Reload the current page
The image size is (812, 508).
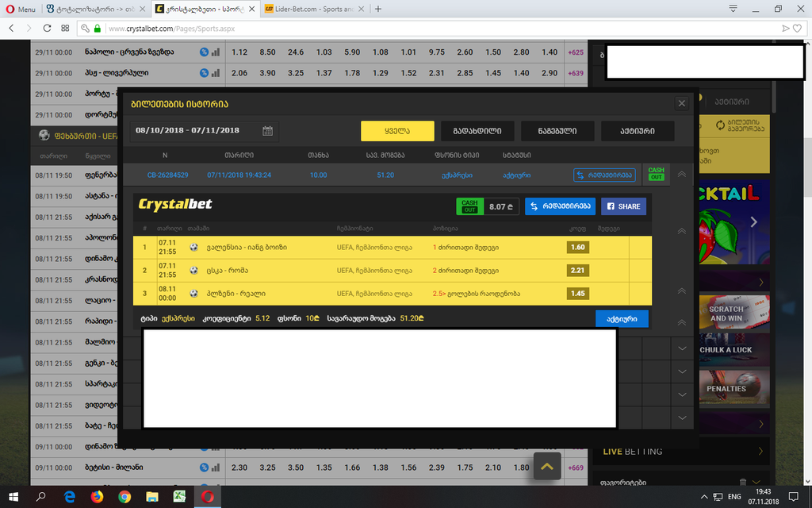[x=47, y=28]
